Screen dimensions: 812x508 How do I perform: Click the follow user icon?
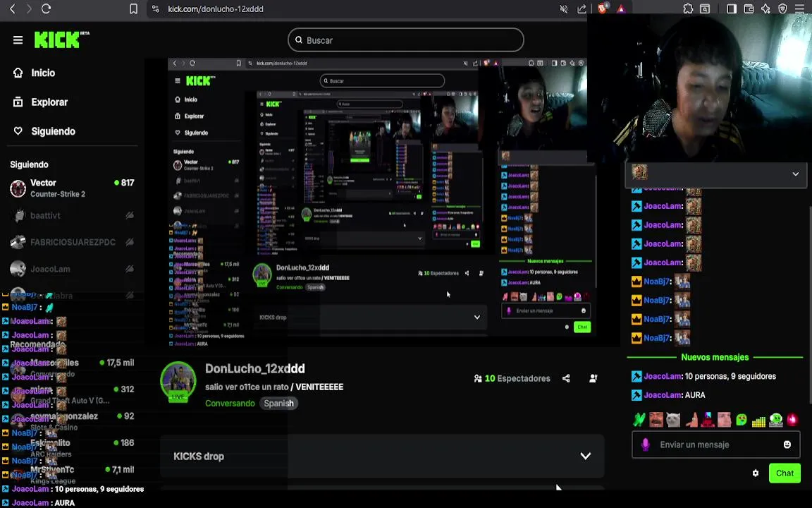[x=593, y=378]
